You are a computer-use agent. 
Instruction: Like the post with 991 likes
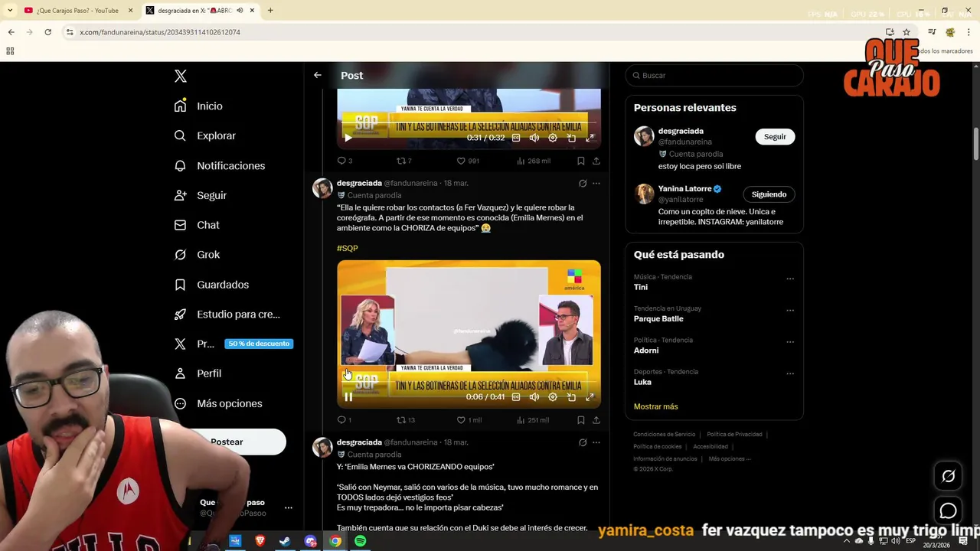468,161
